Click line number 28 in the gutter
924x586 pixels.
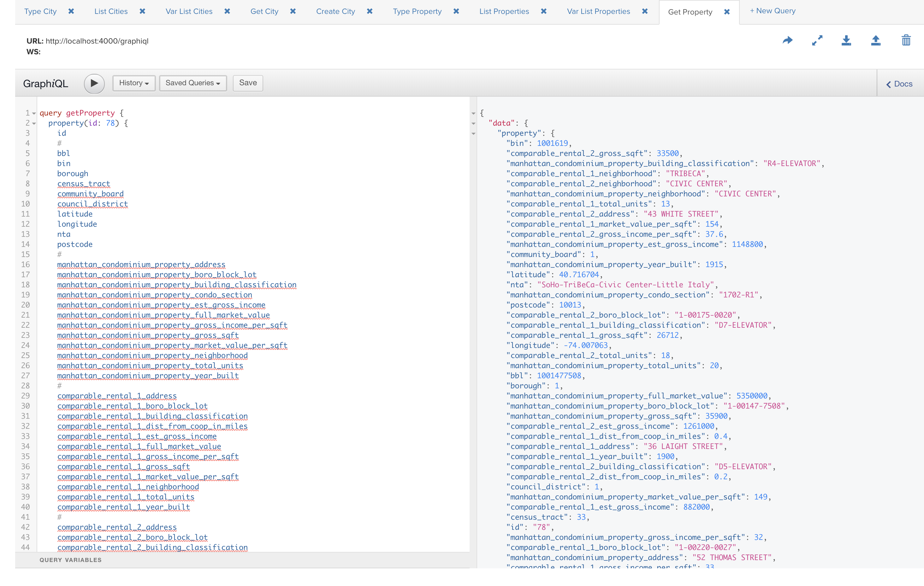tap(25, 386)
